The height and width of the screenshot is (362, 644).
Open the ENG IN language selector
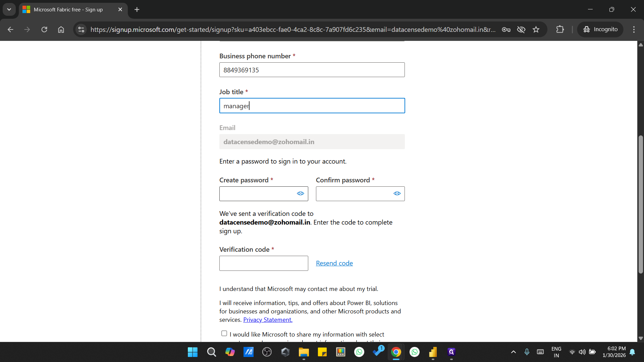tap(556, 352)
